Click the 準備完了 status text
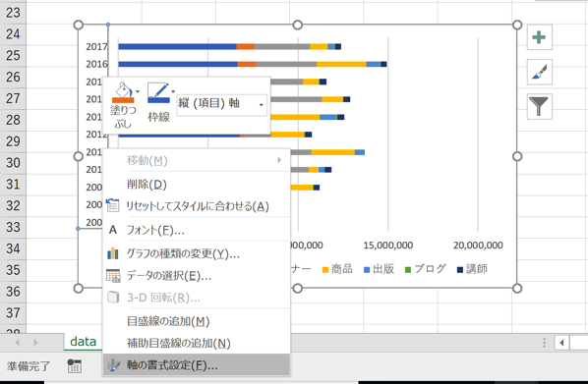This screenshot has height=384, width=588. pyautogui.click(x=29, y=366)
